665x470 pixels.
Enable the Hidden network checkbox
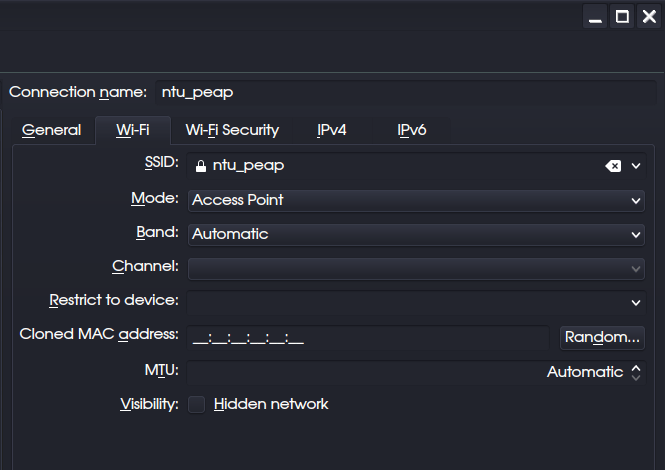(x=197, y=404)
